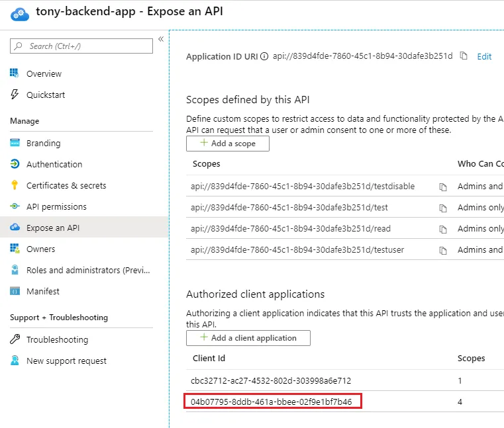Image resolution: width=504 pixels, height=428 pixels.
Task: Open Certificates & secrets
Action: [x=66, y=186]
